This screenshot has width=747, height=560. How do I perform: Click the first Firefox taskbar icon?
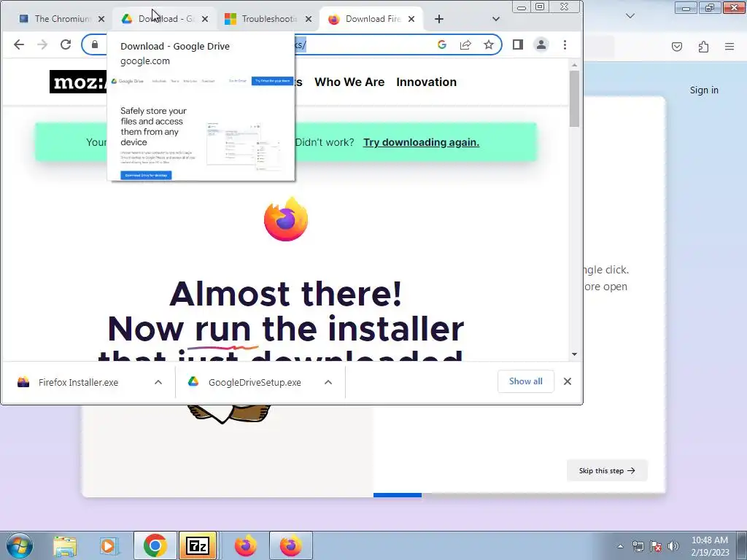pyautogui.click(x=246, y=545)
